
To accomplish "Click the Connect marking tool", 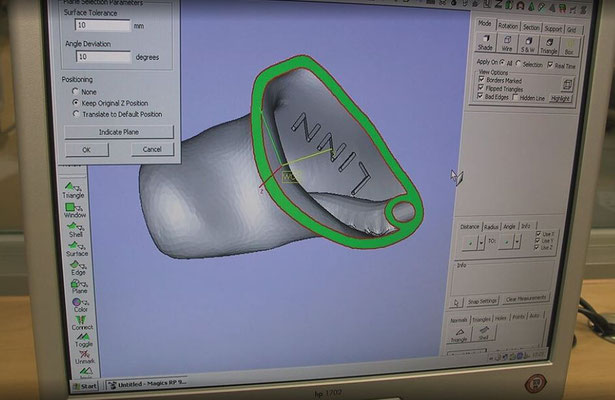I will (x=82, y=323).
